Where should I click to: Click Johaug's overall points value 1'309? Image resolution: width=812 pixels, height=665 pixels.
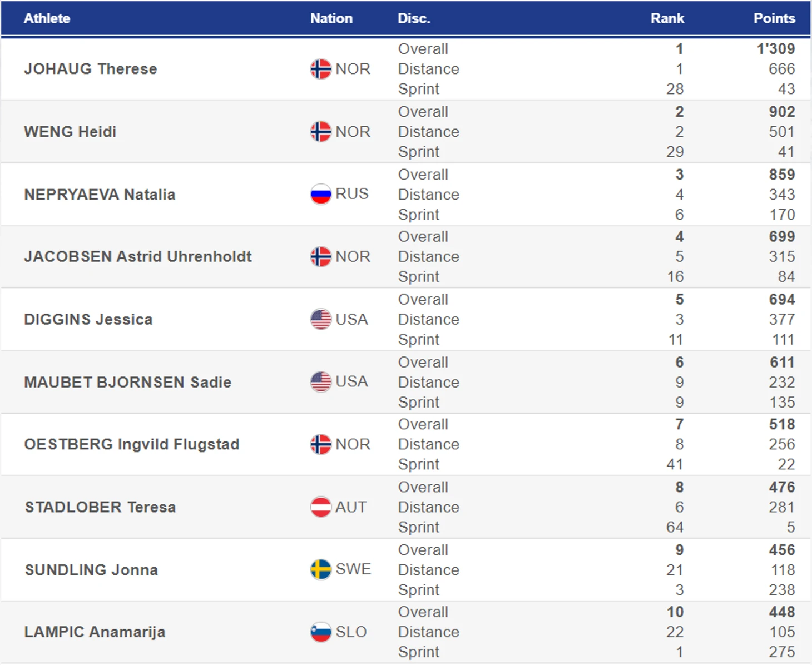(775, 49)
